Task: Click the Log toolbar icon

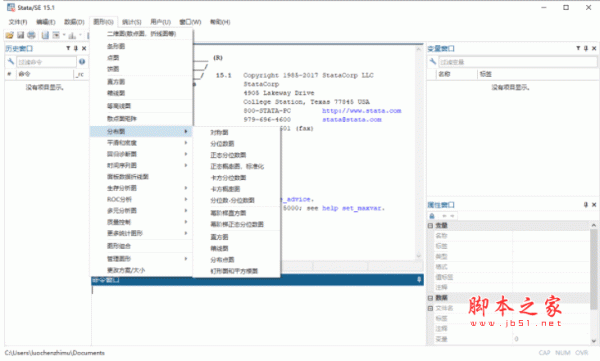Action: click(45, 35)
